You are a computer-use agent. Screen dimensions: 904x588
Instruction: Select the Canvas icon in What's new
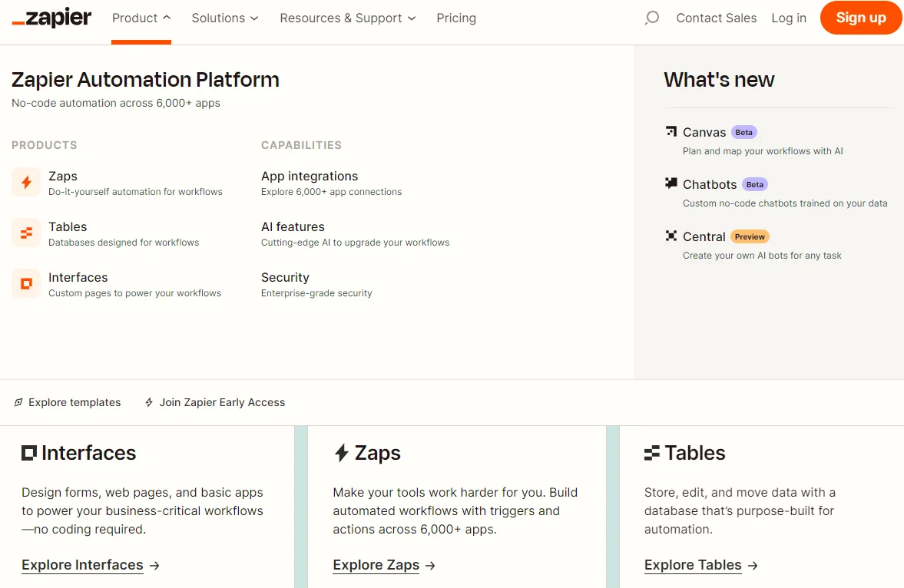tap(670, 131)
